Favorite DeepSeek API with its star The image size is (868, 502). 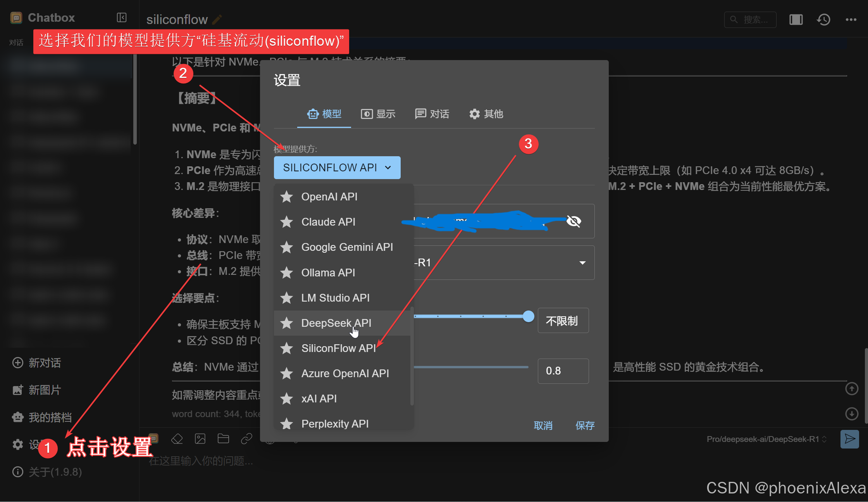pyautogui.click(x=287, y=323)
